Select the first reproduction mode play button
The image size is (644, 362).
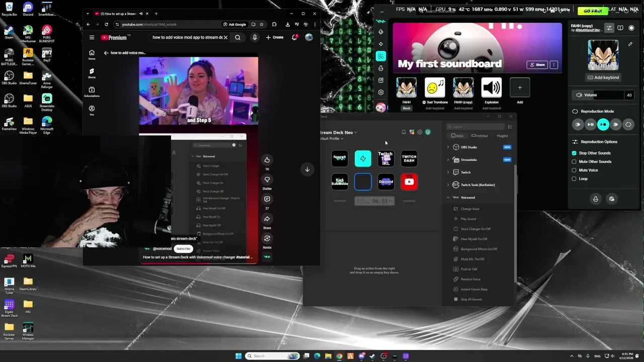(578, 124)
